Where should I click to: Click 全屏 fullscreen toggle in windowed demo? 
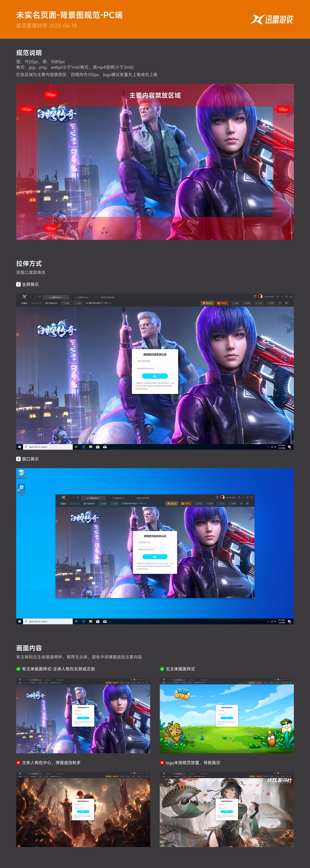[x=114, y=503]
